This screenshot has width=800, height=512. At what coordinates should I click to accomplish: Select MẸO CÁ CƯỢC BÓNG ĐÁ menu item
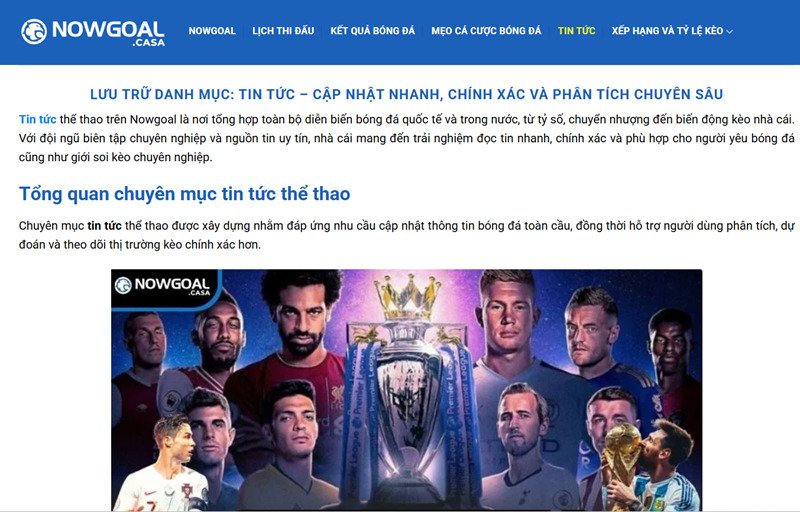[x=486, y=31]
